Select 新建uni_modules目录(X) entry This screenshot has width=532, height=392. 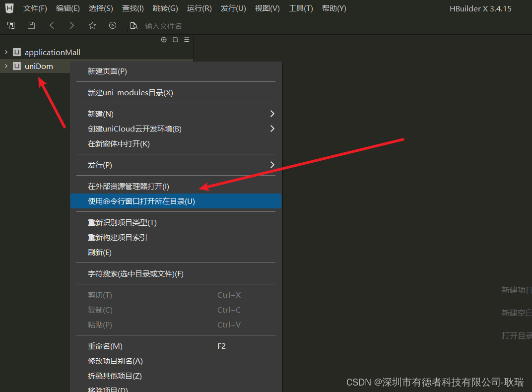click(x=176, y=93)
